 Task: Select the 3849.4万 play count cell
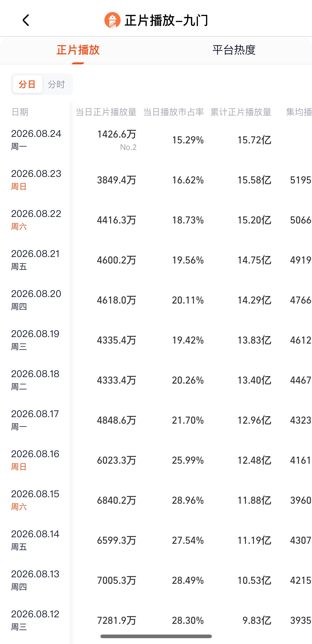coord(116,180)
